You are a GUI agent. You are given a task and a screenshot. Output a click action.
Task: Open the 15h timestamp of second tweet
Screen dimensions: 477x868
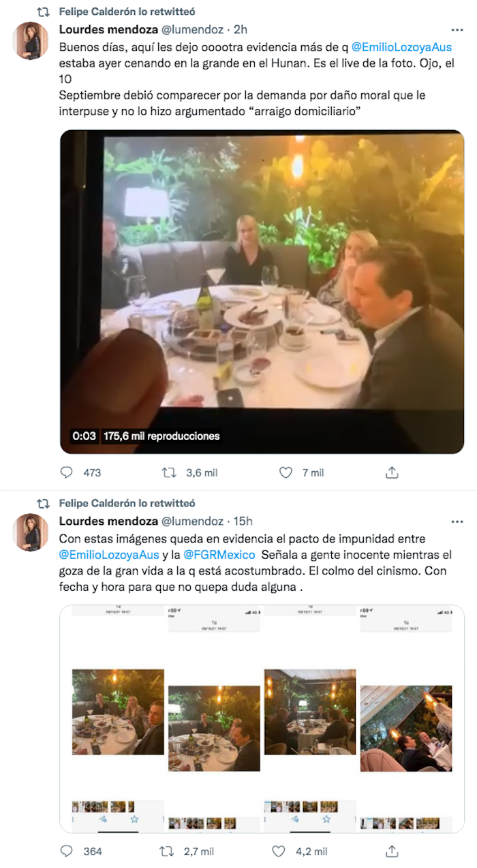point(243,521)
